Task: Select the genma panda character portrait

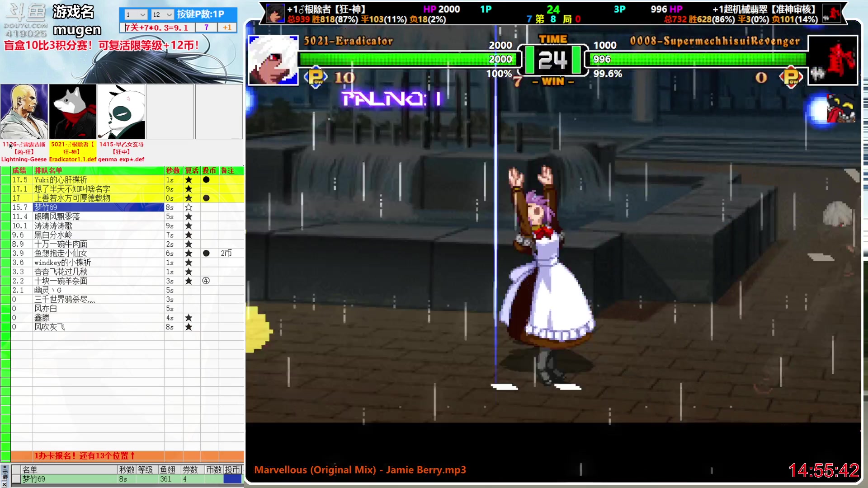Action: [122, 112]
